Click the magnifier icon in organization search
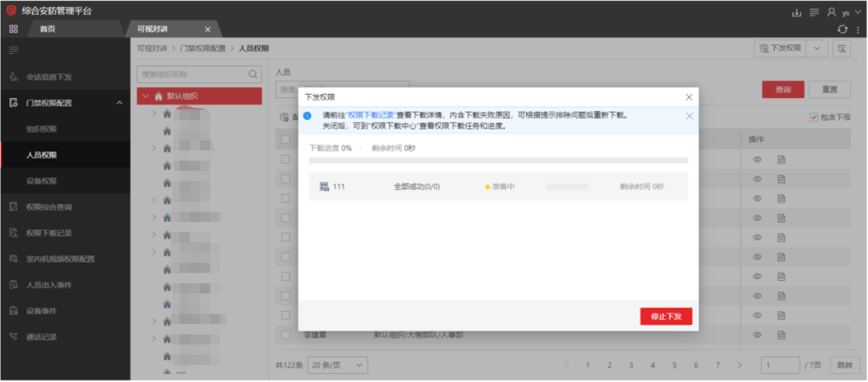This screenshot has width=868, height=382. pos(253,74)
